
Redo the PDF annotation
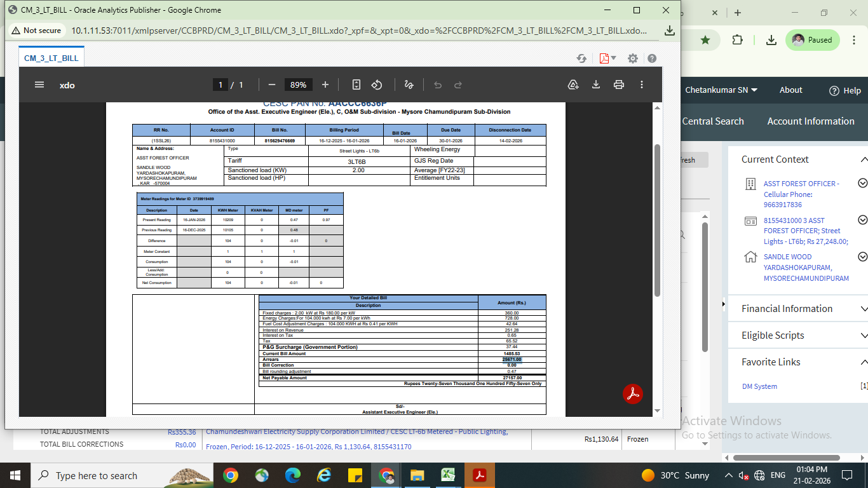coord(458,85)
